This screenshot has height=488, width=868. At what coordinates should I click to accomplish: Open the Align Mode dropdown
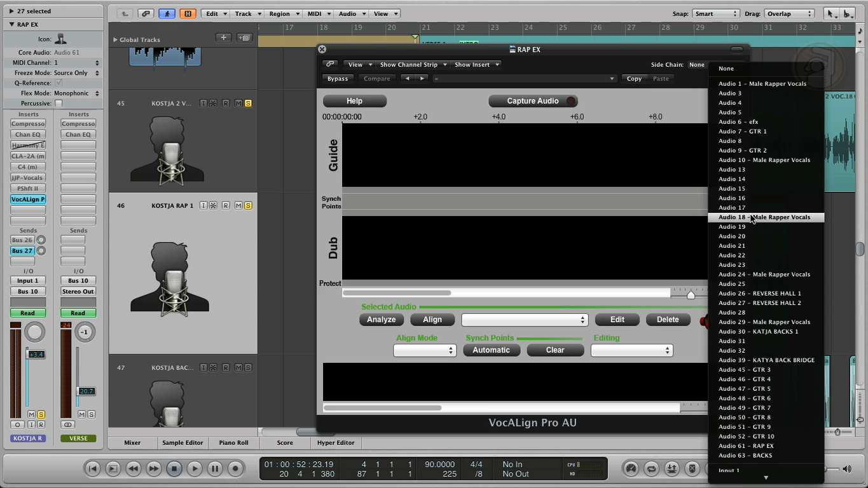point(424,350)
